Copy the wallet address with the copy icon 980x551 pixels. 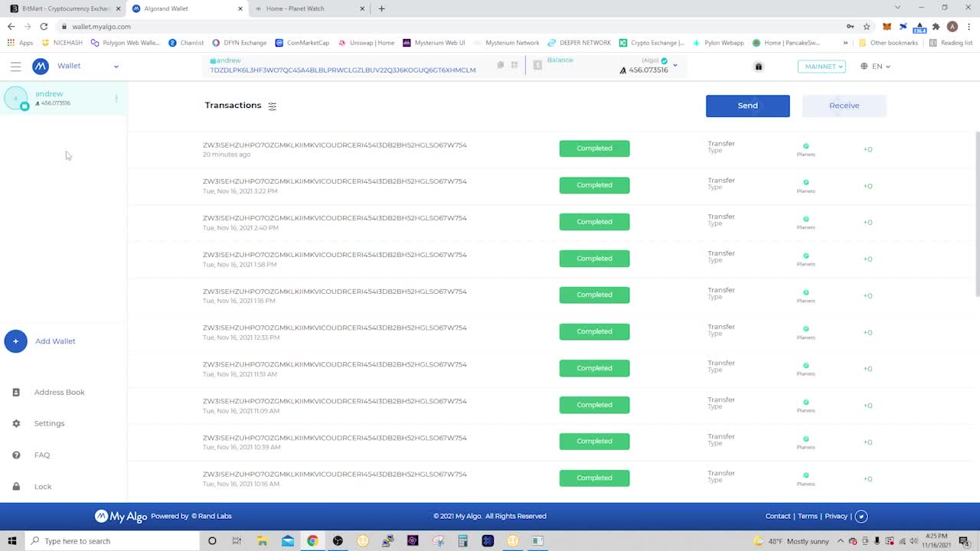pyautogui.click(x=501, y=65)
